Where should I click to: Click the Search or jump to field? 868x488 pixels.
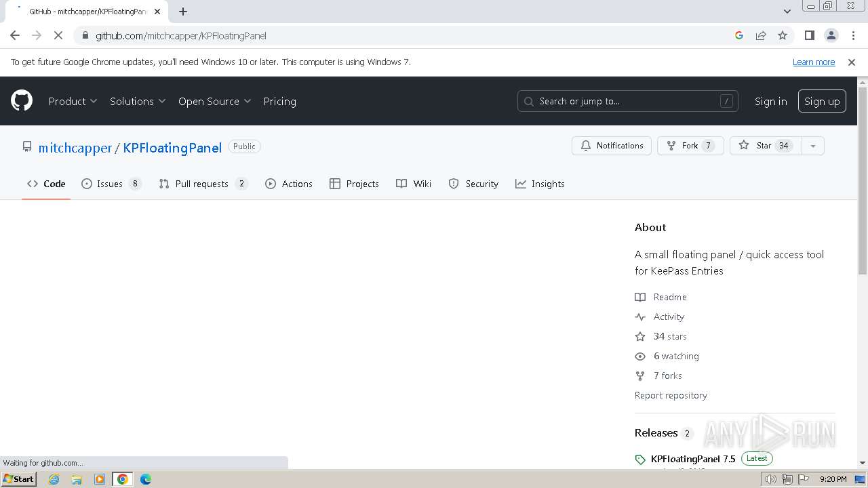pos(628,101)
